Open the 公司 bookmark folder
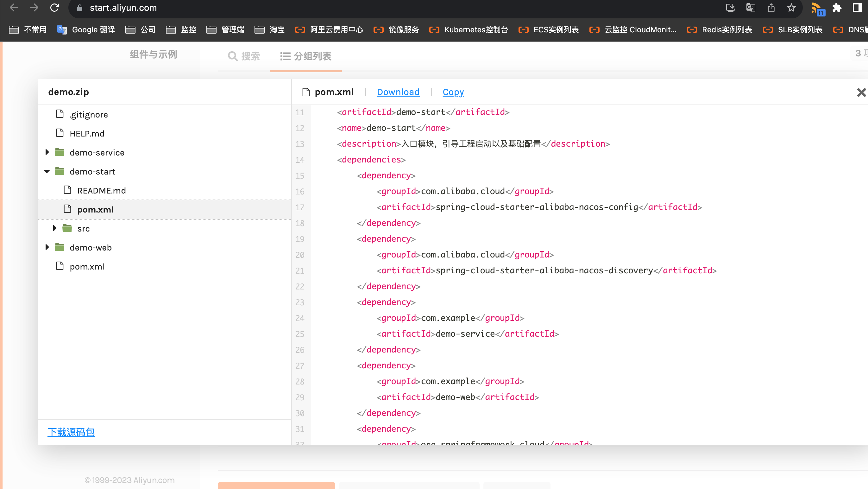Screen dimensions: 868x489 coord(140,30)
